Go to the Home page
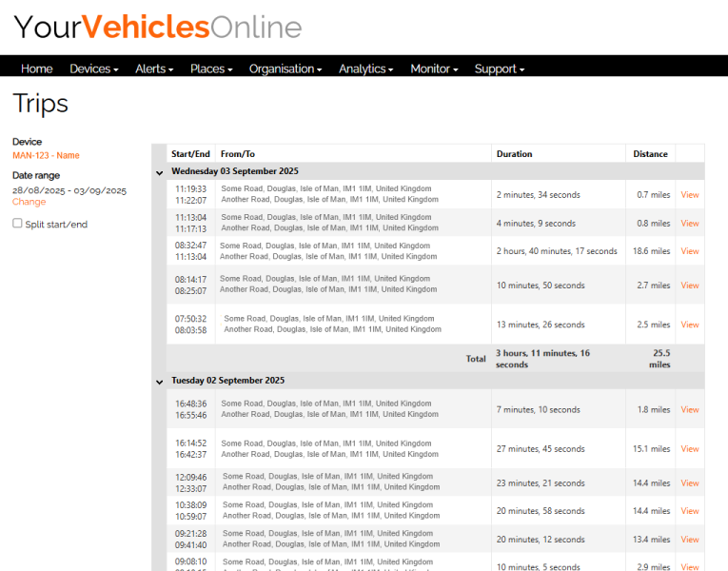This screenshot has height=571, width=728. (x=37, y=69)
